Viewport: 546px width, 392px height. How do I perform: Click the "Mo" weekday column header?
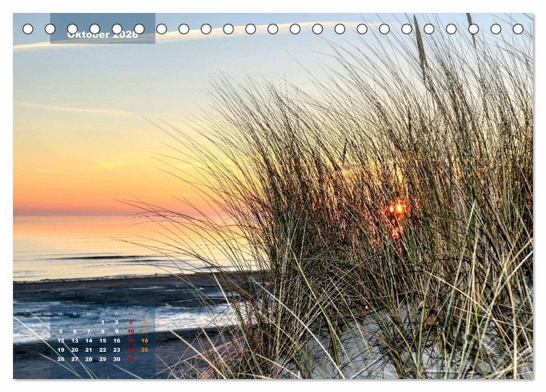(61, 314)
